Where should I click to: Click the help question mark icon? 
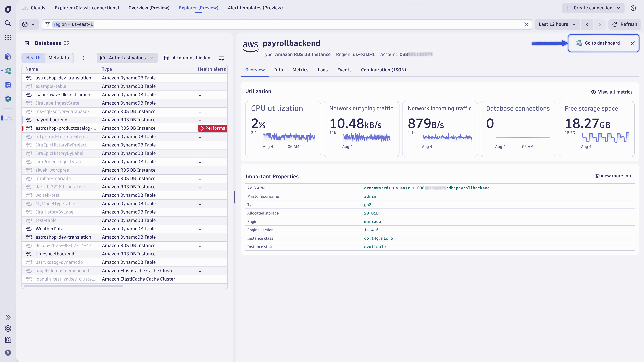click(x=633, y=8)
